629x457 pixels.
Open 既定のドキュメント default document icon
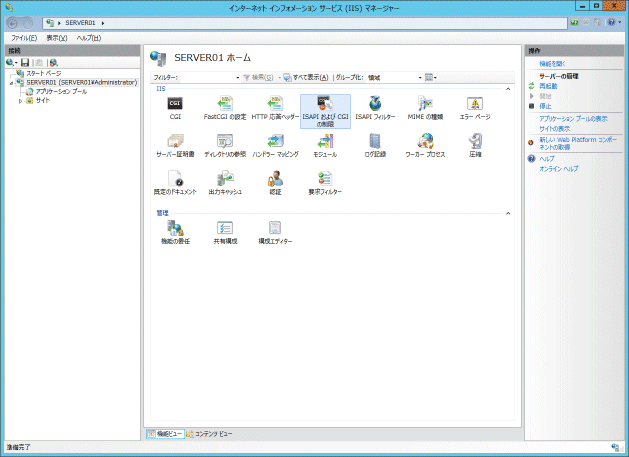(175, 179)
